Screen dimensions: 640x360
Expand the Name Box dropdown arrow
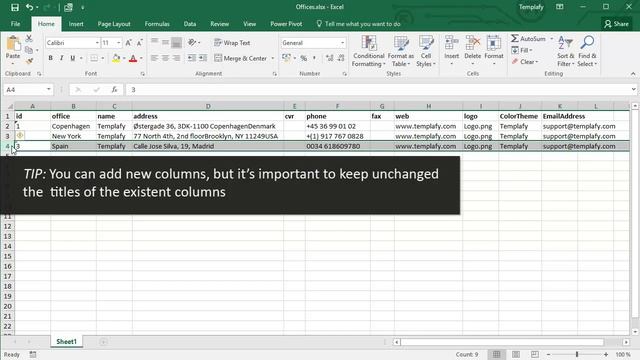(x=49, y=89)
